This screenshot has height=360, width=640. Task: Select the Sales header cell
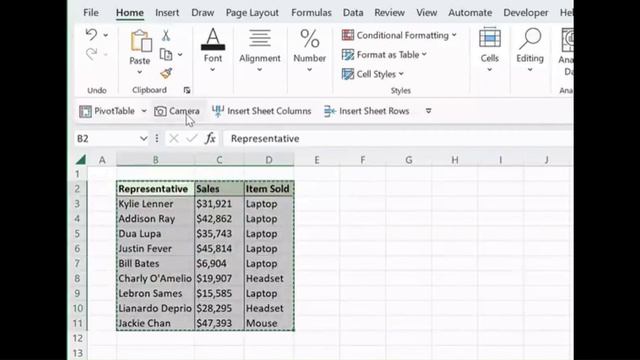click(219, 189)
